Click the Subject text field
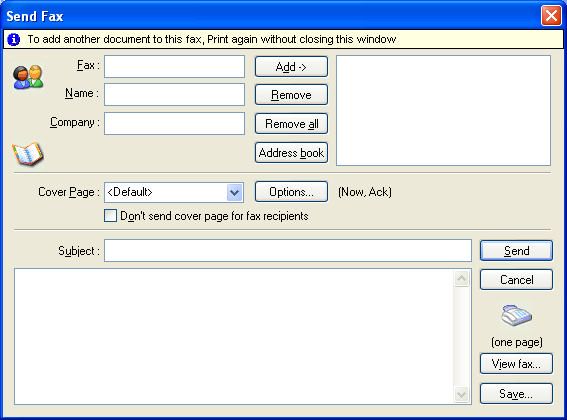 (x=288, y=250)
